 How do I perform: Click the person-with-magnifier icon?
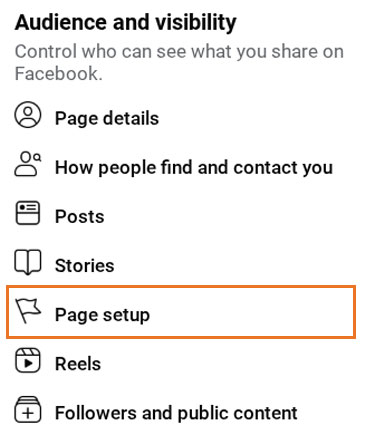[x=28, y=164]
